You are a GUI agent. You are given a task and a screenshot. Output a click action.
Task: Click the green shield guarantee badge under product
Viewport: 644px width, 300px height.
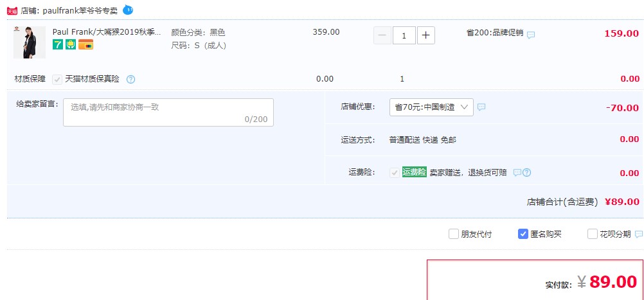71,44
